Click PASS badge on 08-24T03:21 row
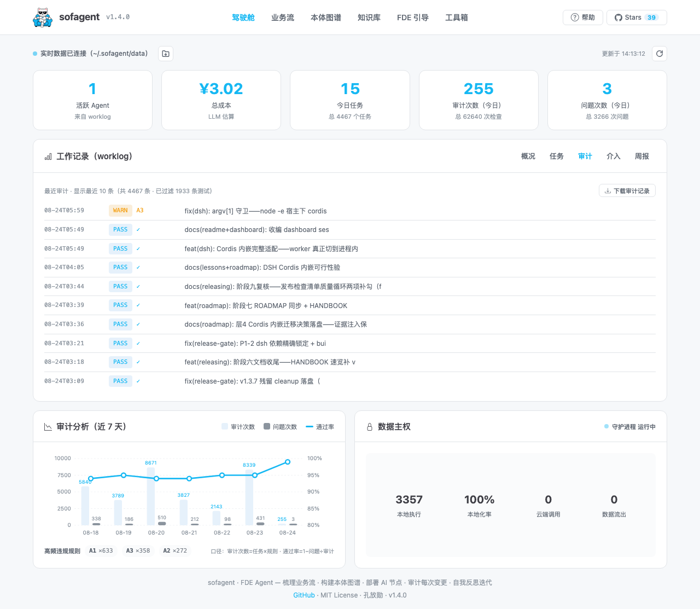 [x=120, y=343]
